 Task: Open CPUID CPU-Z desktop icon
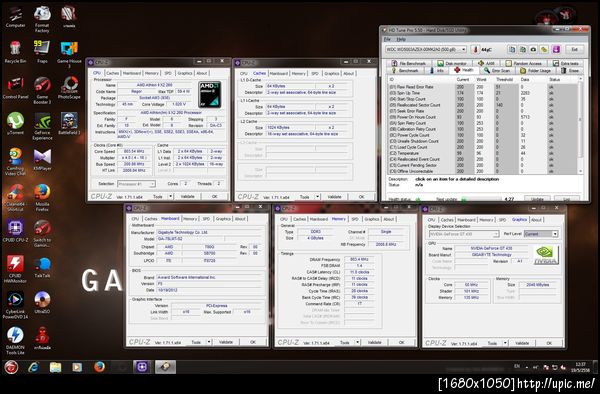[x=15, y=231]
